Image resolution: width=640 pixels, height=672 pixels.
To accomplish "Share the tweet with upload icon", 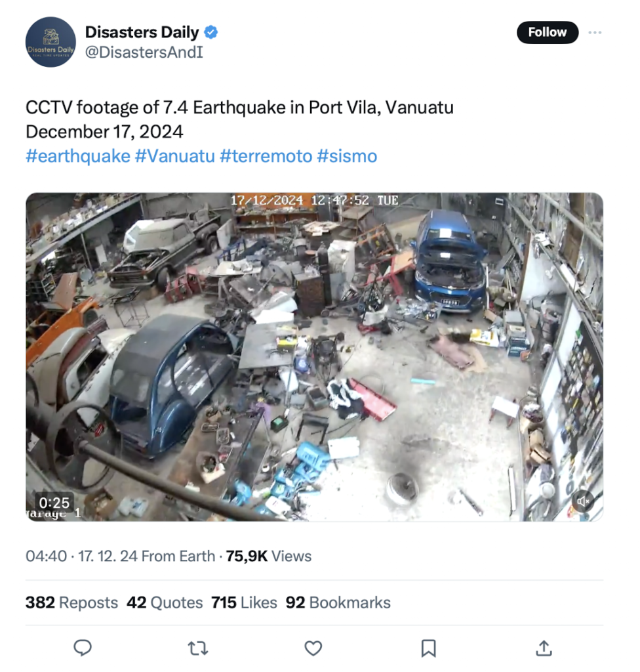I will tap(544, 648).
